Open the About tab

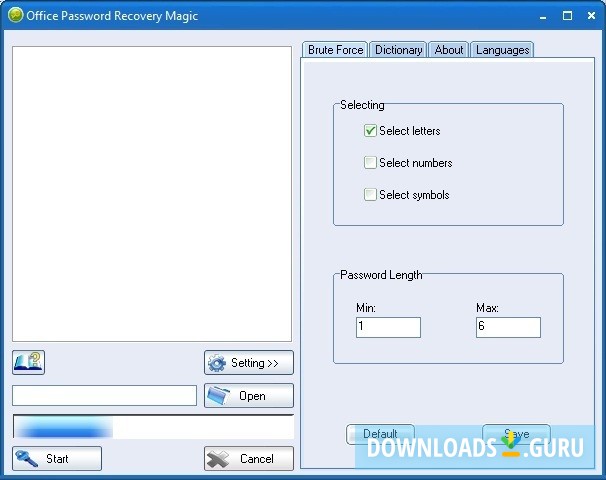pos(449,50)
